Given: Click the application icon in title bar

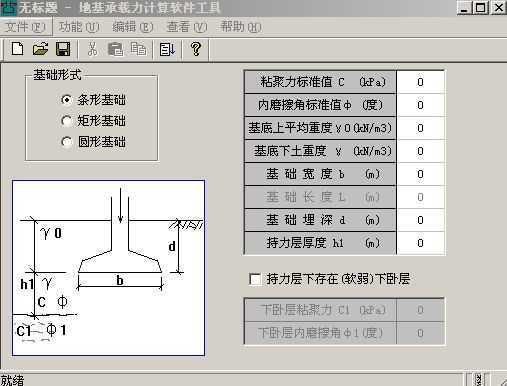Looking at the screenshot, I should click(x=8, y=7).
